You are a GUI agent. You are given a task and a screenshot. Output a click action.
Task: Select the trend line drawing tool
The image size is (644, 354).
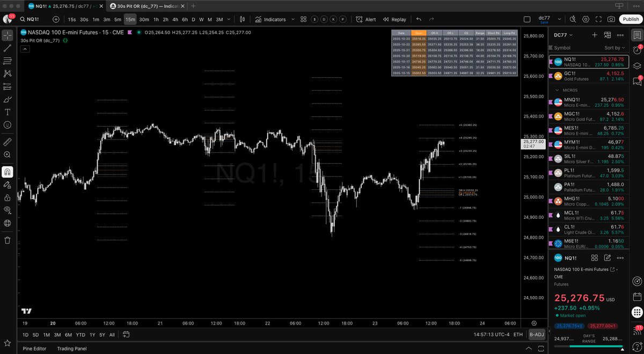8,48
